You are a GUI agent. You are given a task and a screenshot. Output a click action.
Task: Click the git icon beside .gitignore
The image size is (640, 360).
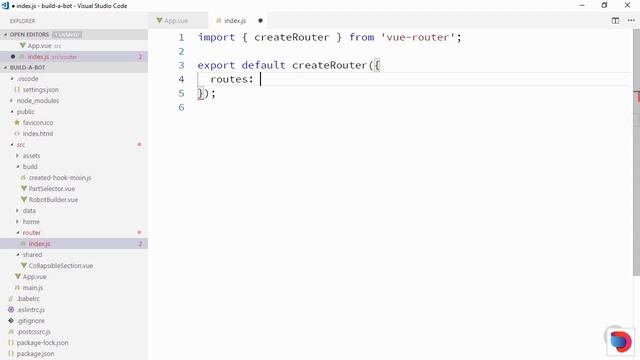tap(11, 321)
